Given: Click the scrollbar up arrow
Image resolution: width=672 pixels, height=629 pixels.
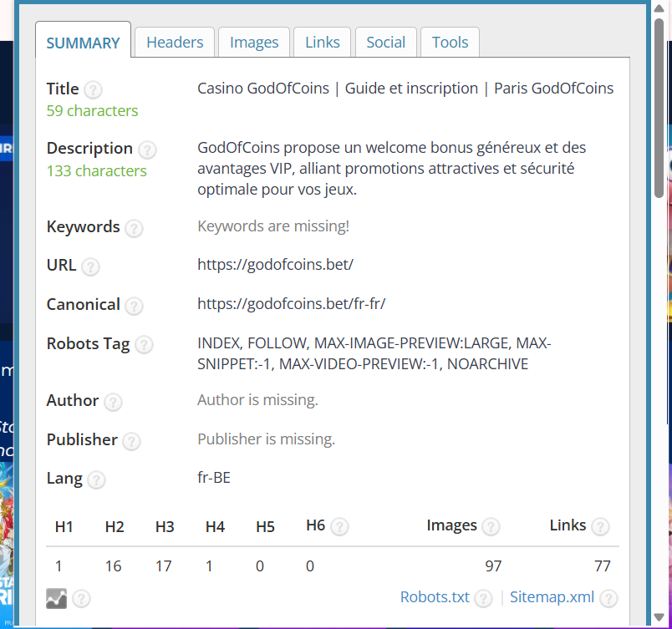Looking at the screenshot, I should pos(659,8).
